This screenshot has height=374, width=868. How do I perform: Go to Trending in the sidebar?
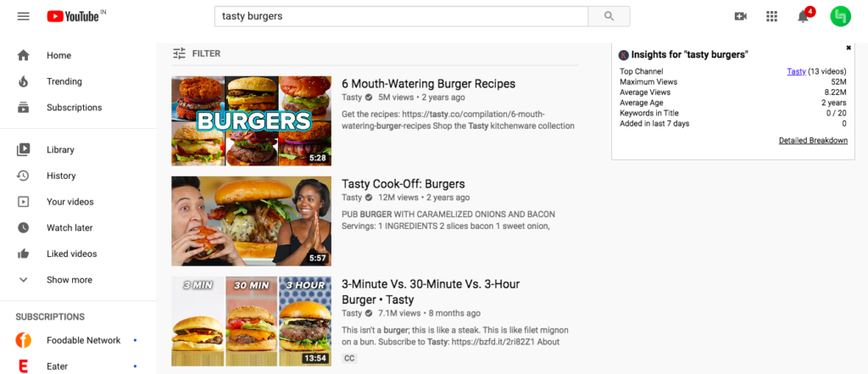(x=64, y=81)
